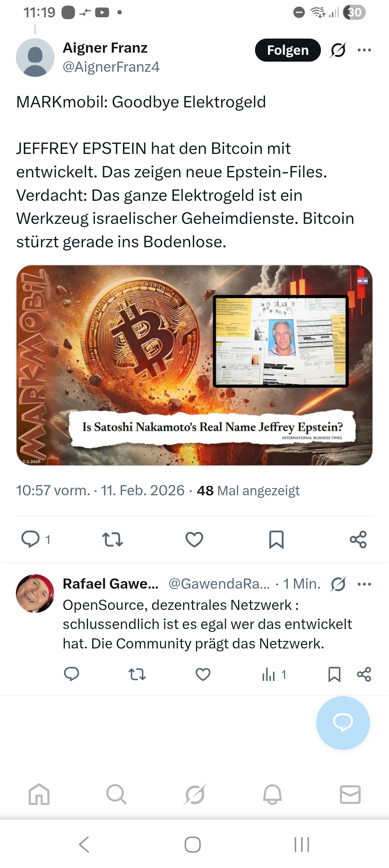Viewport: 389px width, 868px height.
Task: Open Aigner Franz's profile avatar
Action: coord(35,58)
